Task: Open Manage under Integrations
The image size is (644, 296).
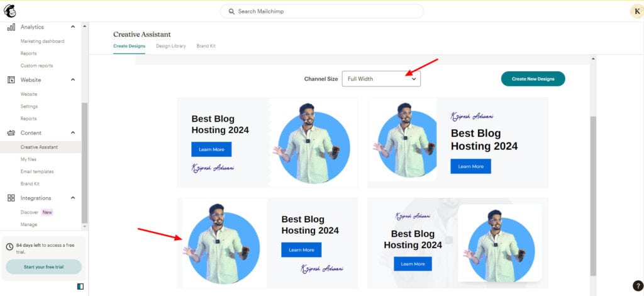Action: tap(29, 224)
